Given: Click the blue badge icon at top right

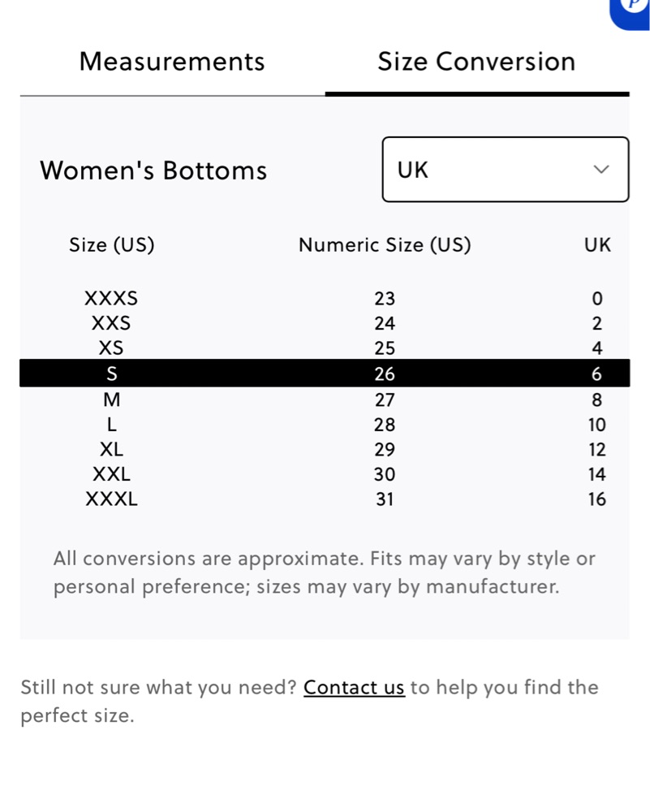Looking at the screenshot, I should [630, 12].
